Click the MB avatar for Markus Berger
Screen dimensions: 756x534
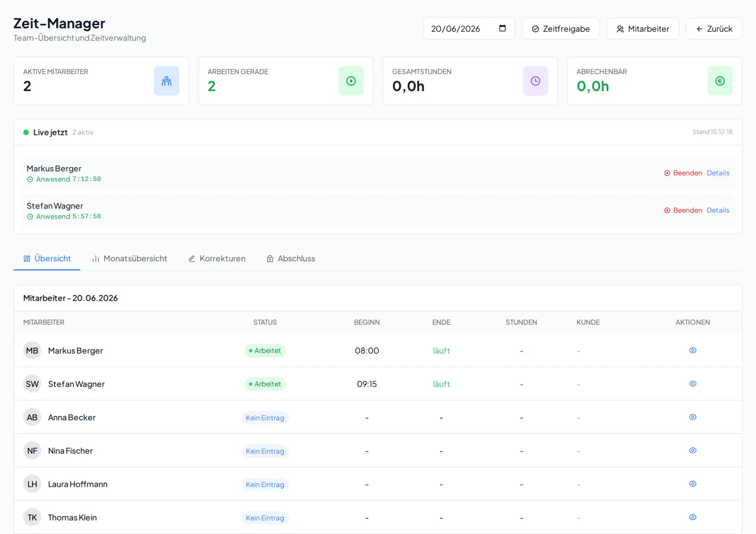[x=32, y=350]
